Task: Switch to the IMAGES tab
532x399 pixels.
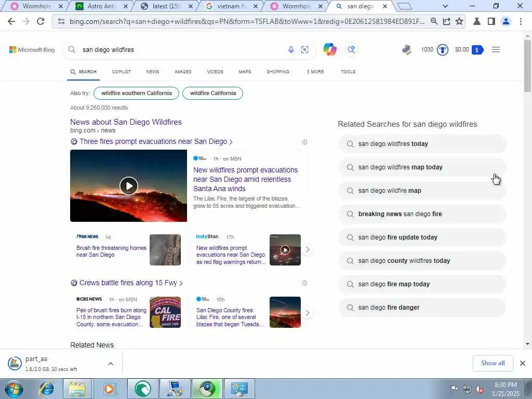Action: pyautogui.click(x=183, y=72)
